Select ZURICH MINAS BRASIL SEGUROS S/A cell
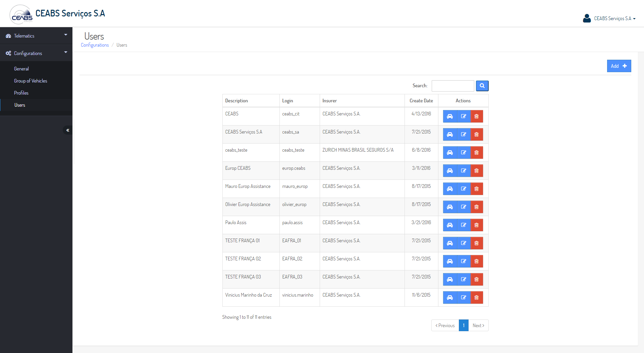The image size is (644, 353). point(362,153)
